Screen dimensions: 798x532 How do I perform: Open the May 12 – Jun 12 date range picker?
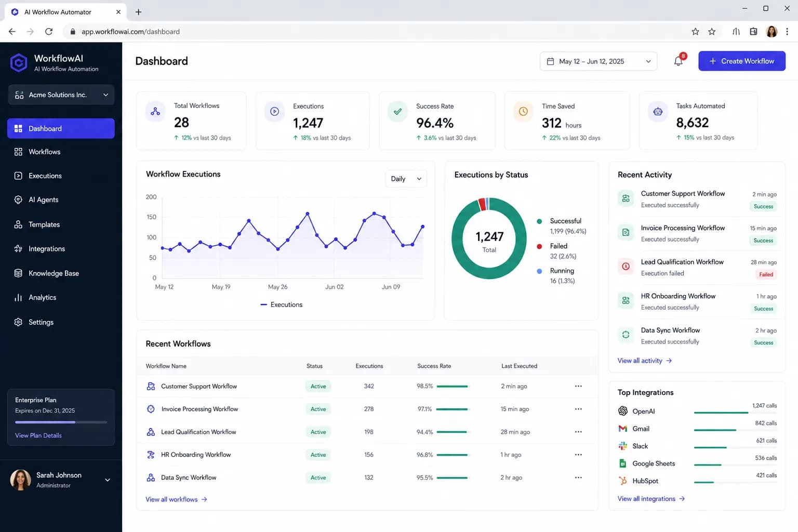coord(598,61)
